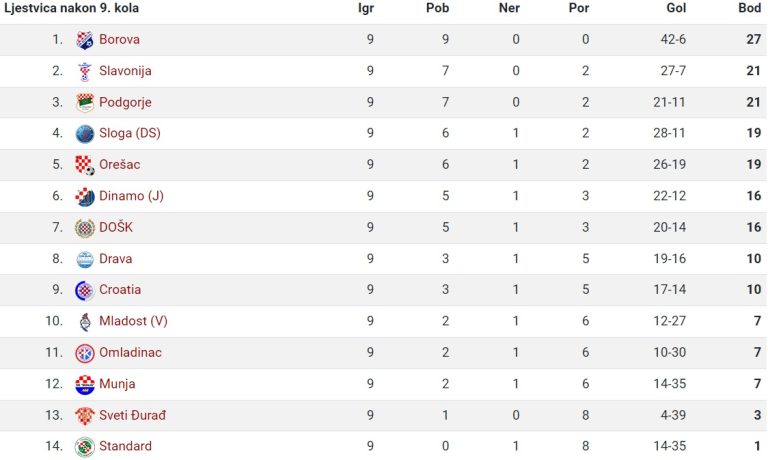Click the Podgorje club crest icon
This screenshot has width=768, height=460.
[x=85, y=102]
